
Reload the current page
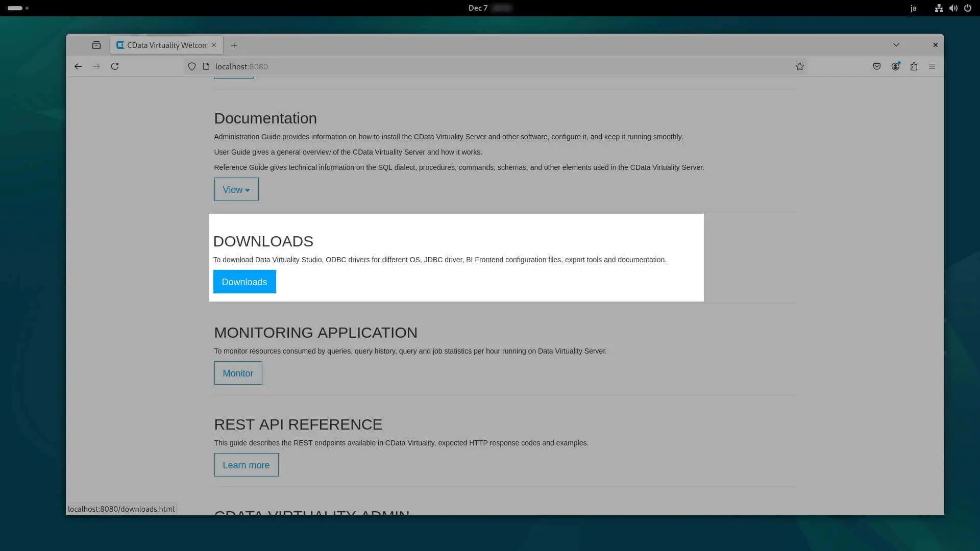click(x=115, y=66)
